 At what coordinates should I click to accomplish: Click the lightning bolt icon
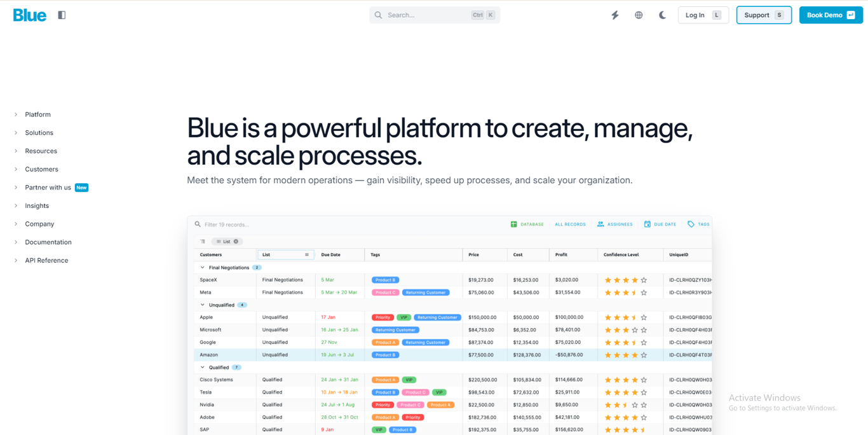click(615, 15)
